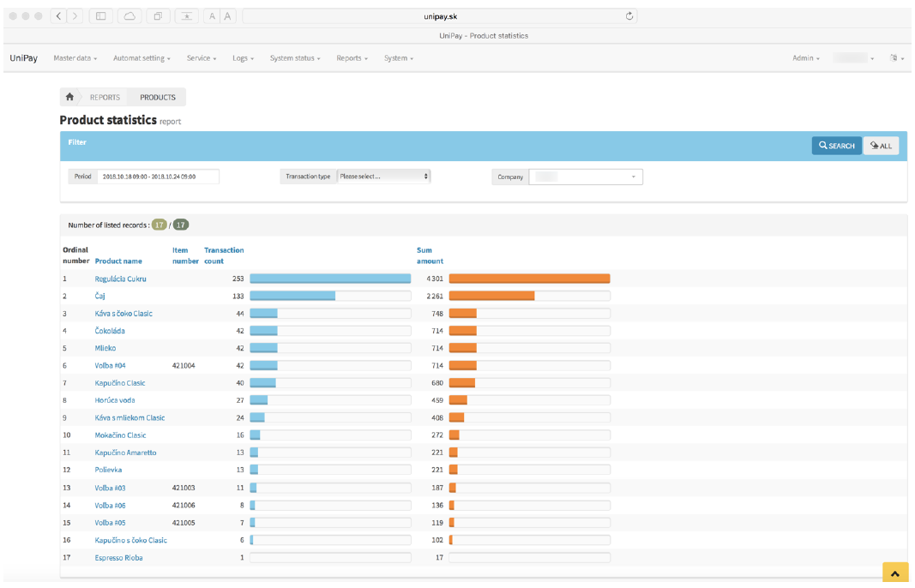Click the iCloud tabs cloud icon
The width and height of the screenshot is (915, 588).
[129, 16]
